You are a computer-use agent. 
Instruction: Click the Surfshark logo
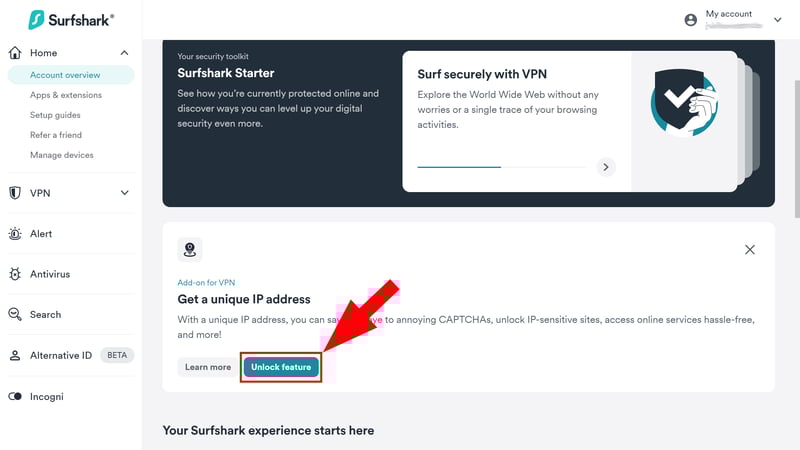click(71, 20)
